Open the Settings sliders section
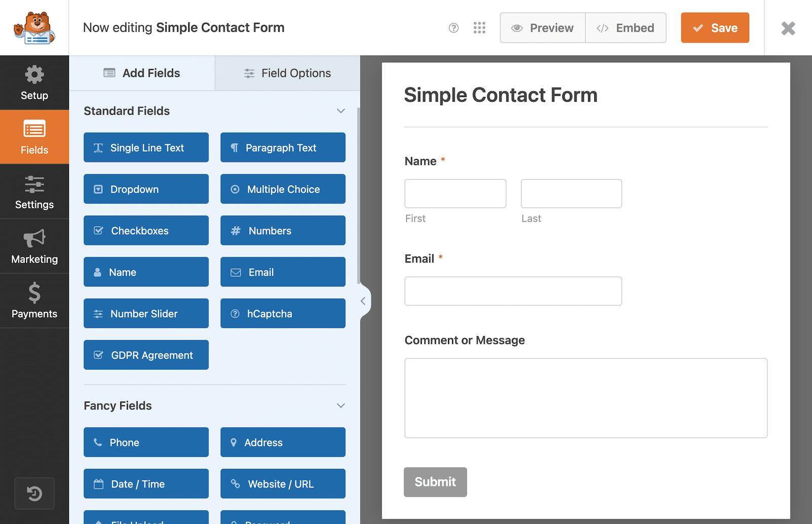 pos(34,192)
